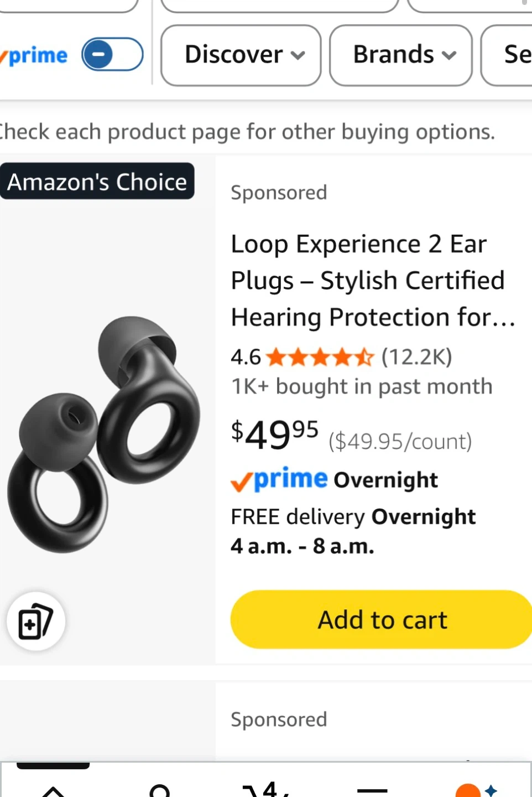Click the Sponsored label above Loop earplugs

click(279, 193)
